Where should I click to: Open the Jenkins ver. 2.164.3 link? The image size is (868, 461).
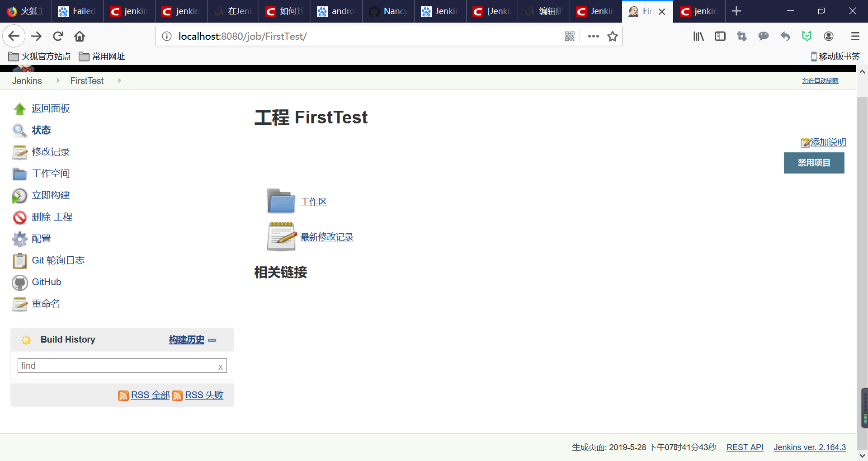[x=810, y=447]
